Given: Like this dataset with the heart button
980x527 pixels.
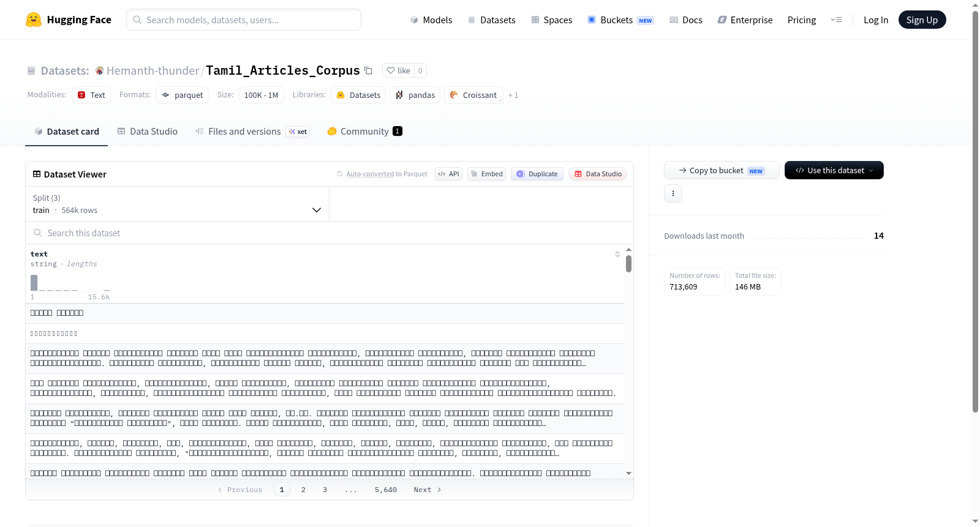Looking at the screenshot, I should point(398,70).
